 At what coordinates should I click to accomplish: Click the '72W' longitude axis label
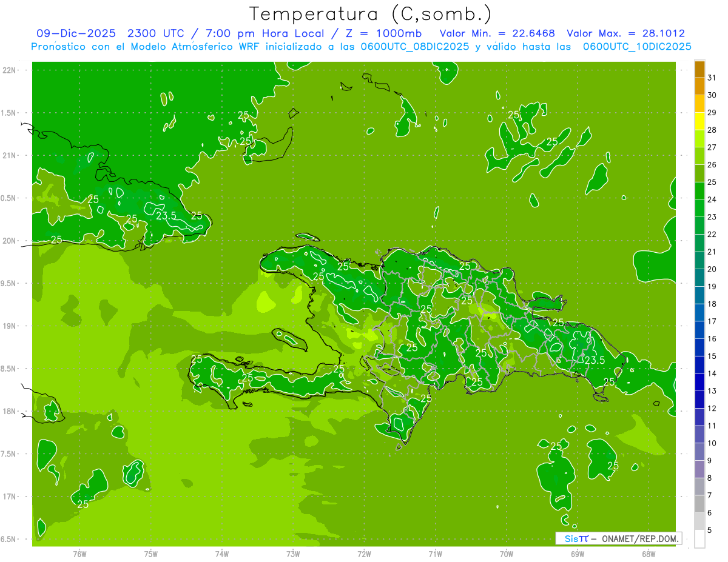tap(364, 554)
